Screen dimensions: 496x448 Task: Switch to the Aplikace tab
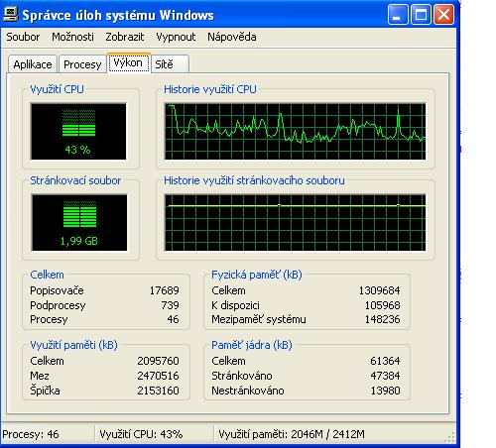[x=33, y=64]
